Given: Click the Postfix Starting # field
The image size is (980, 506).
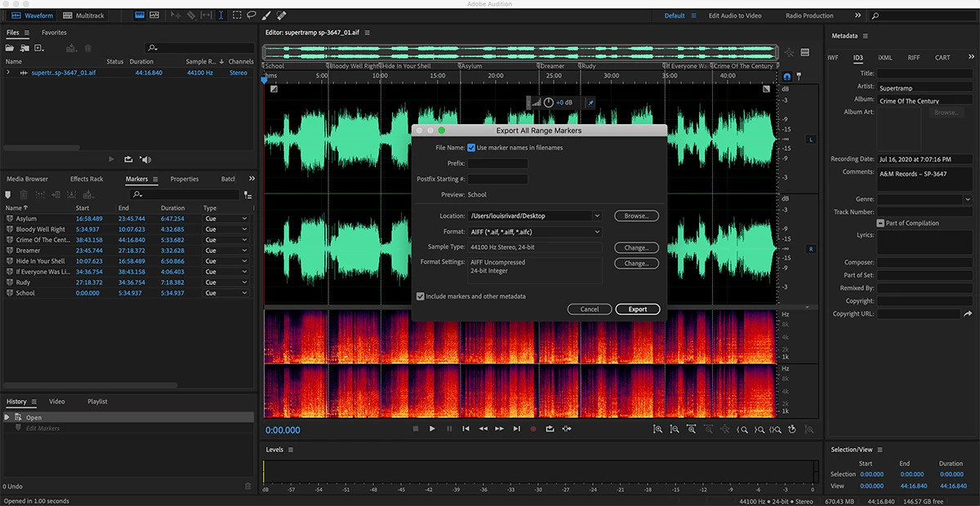Looking at the screenshot, I should (497, 179).
